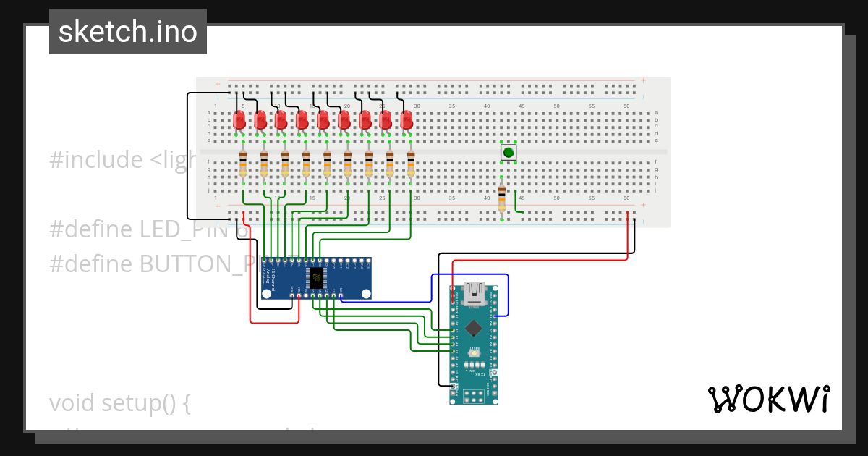Select the leftmost red LED on the breadboard

(238, 121)
